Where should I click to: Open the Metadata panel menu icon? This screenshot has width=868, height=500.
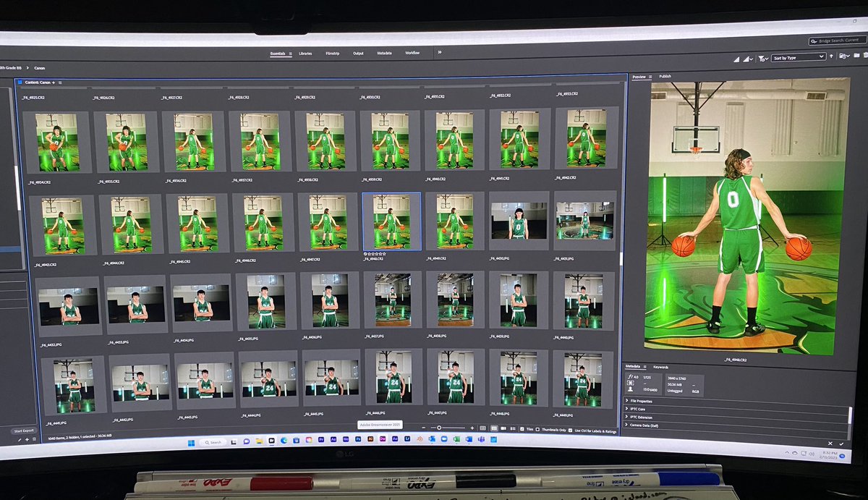tap(645, 367)
